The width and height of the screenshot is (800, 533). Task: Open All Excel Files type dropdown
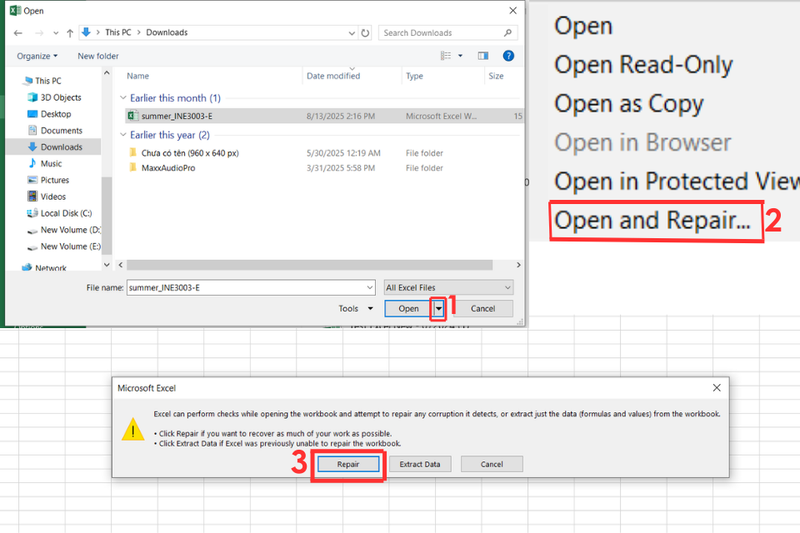tap(448, 288)
